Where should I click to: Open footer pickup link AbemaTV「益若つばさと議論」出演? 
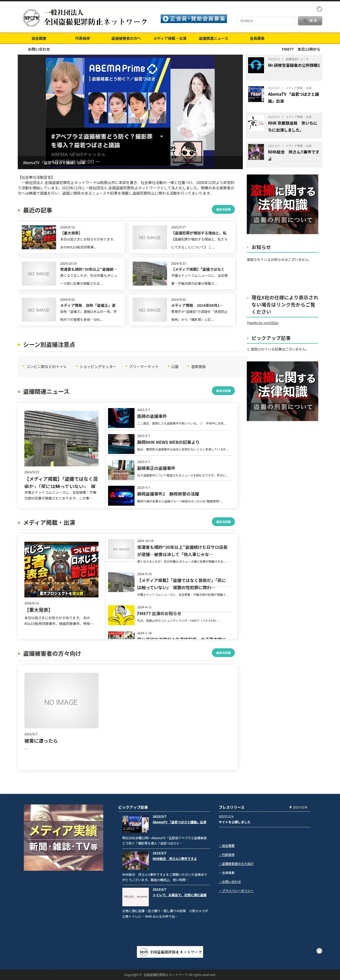(179, 822)
